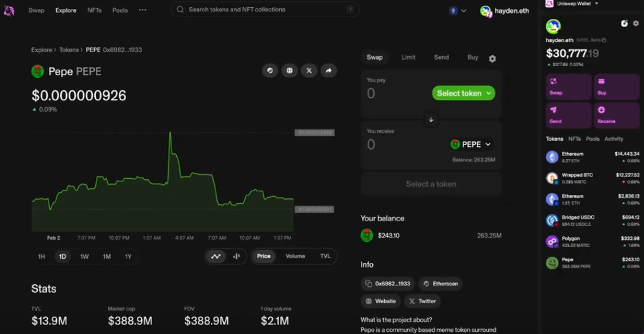Click the Uniswap unicorn logo
The width and height of the screenshot is (644, 334).
(x=9, y=10)
